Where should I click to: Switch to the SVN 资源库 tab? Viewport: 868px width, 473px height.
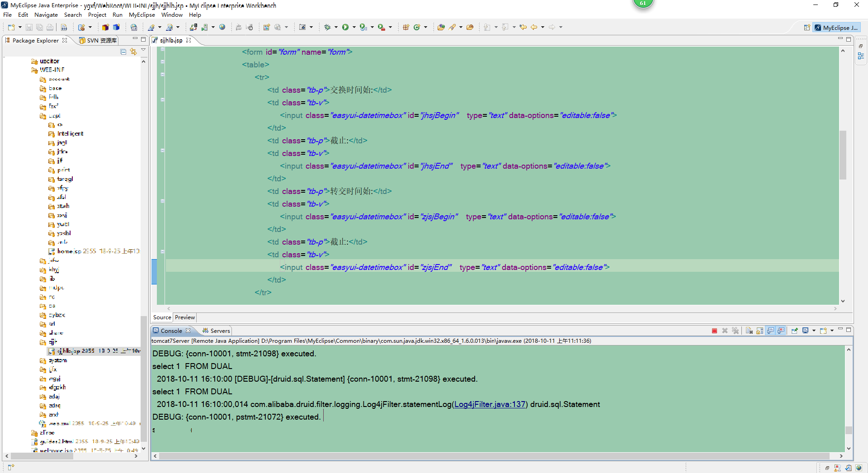(98, 40)
